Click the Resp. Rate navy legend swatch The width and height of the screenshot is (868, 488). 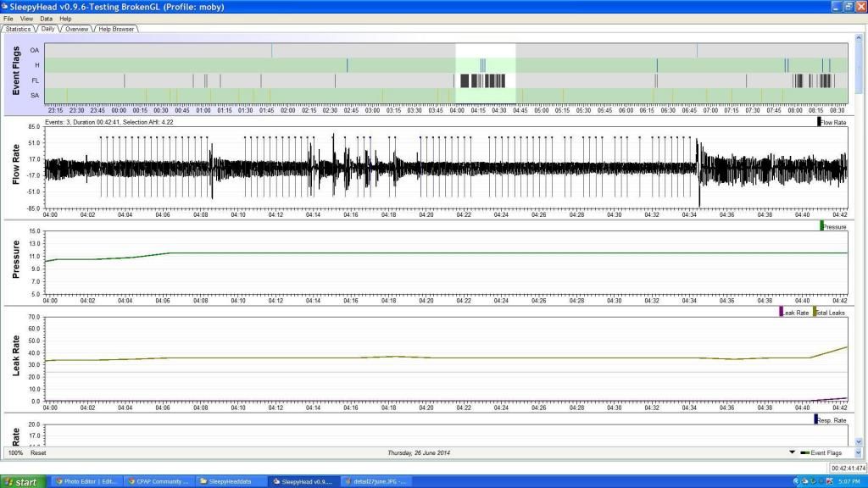[x=815, y=419]
